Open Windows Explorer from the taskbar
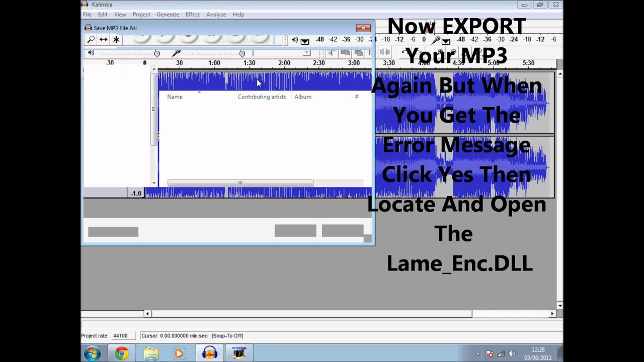 151,354
